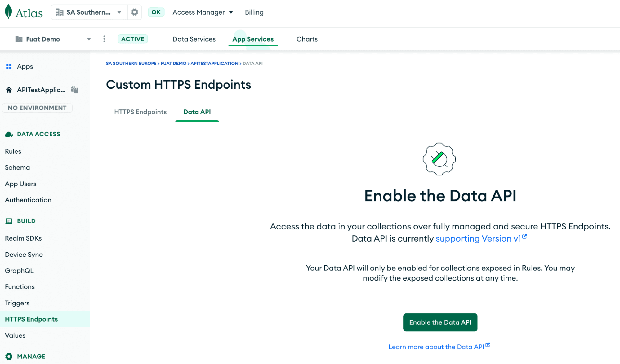The image size is (620, 364).
Task: Switch to the HTTPS Endpoints sub-tab
Action: pos(140,112)
